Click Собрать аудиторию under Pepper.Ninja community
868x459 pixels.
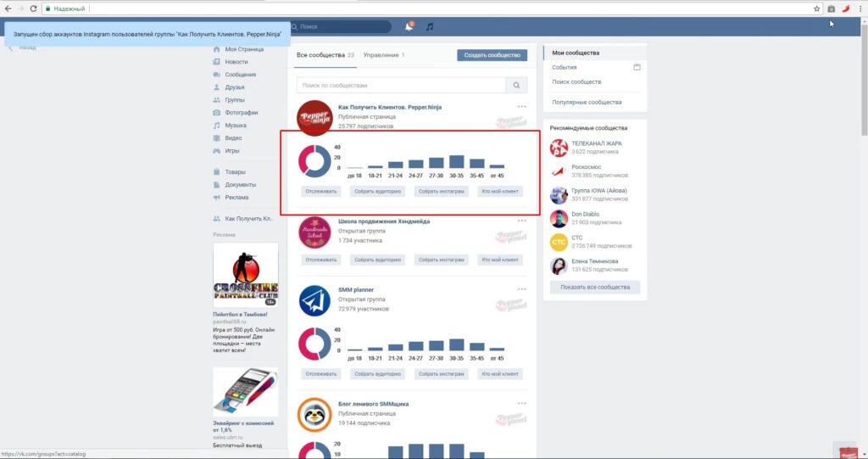(377, 191)
